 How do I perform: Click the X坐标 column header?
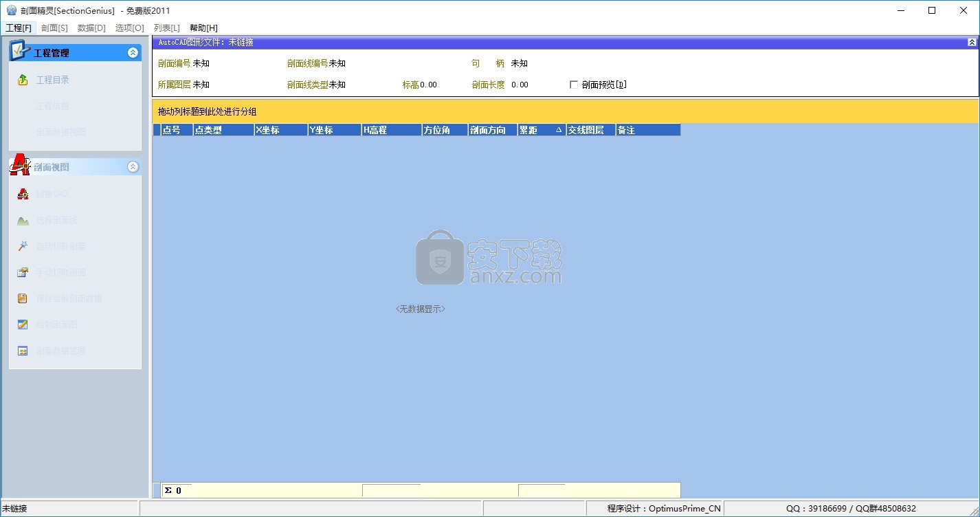pyautogui.click(x=280, y=130)
